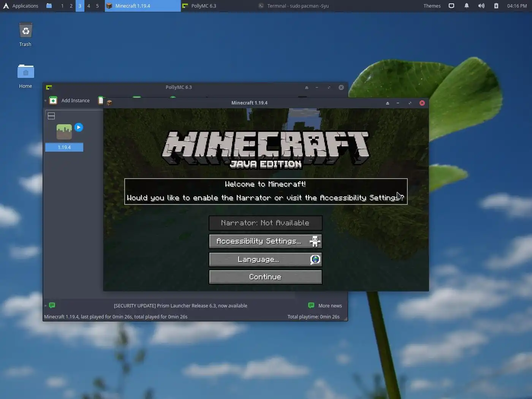
Task: Click the 04:16 PM clock
Action: [x=517, y=6]
